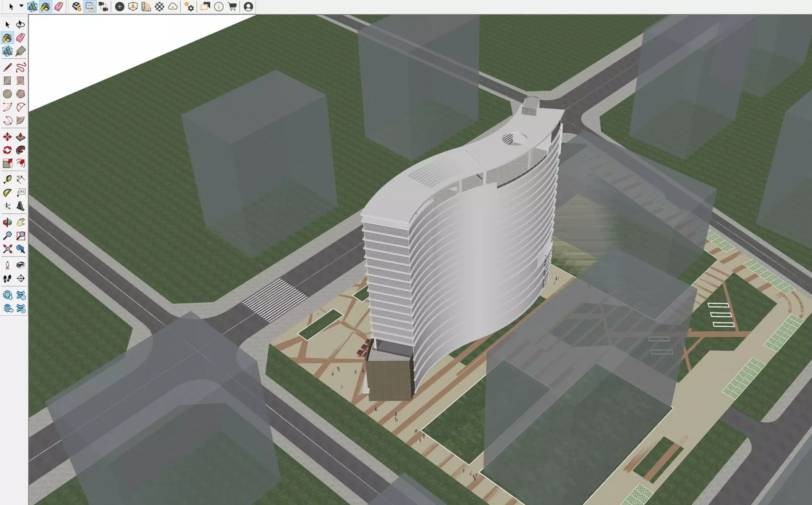Open the Extension Manager gears icon
The height and width of the screenshot is (505, 812).
189,6
